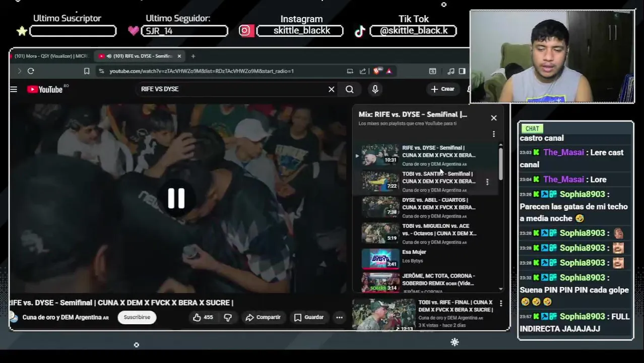Click the streamer webcam feed
This screenshot has width=644, height=363.
552,56
